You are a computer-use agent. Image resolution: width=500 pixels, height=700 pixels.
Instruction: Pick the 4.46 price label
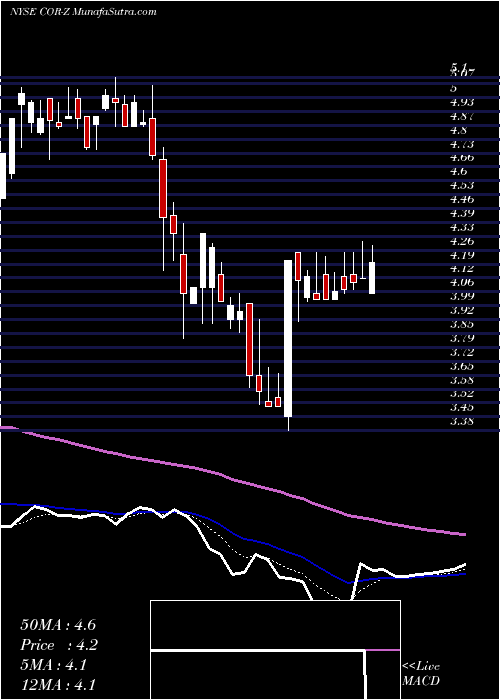462,199
